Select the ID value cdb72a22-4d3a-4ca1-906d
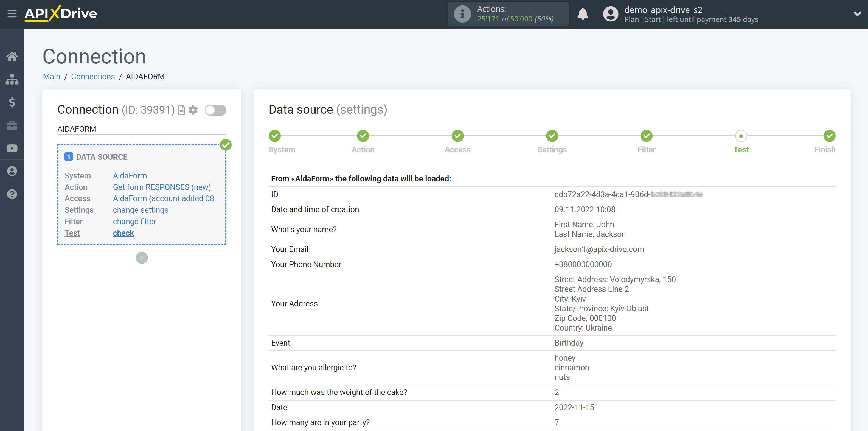Screen dimensions: 868x431 602,194
